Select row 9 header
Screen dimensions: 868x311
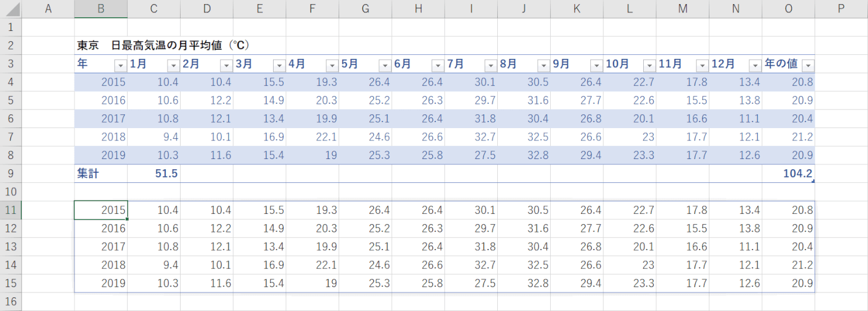point(11,174)
